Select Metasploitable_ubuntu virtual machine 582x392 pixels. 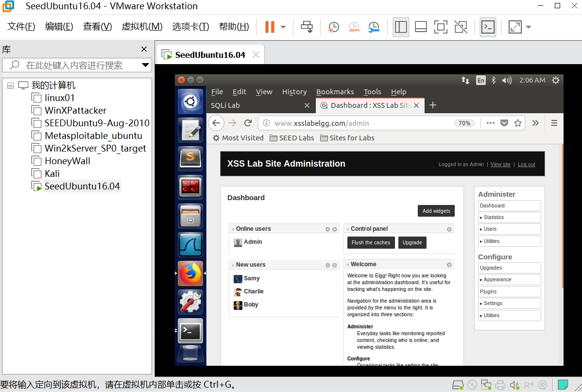coord(93,136)
